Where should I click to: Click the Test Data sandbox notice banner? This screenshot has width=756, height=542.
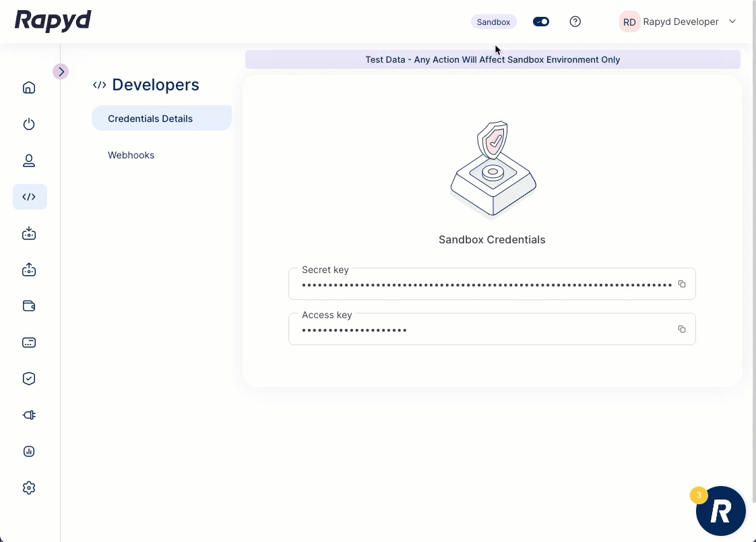click(493, 60)
